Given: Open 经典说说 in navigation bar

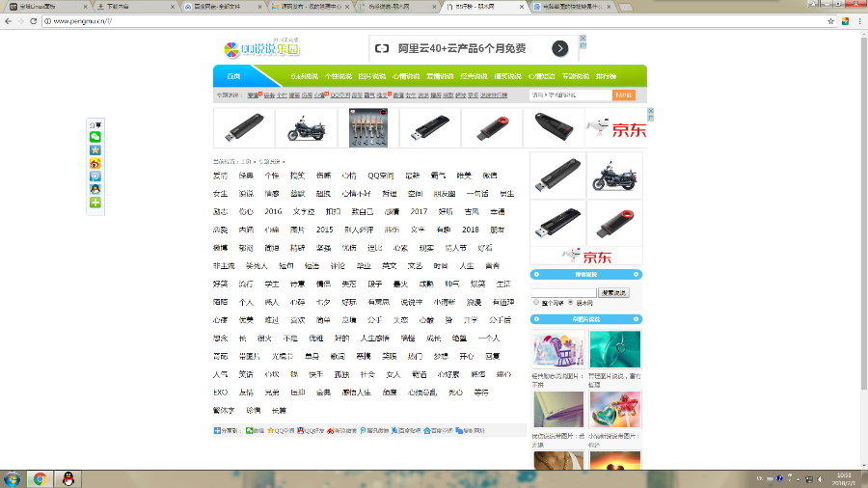Looking at the screenshot, I should point(474,76).
